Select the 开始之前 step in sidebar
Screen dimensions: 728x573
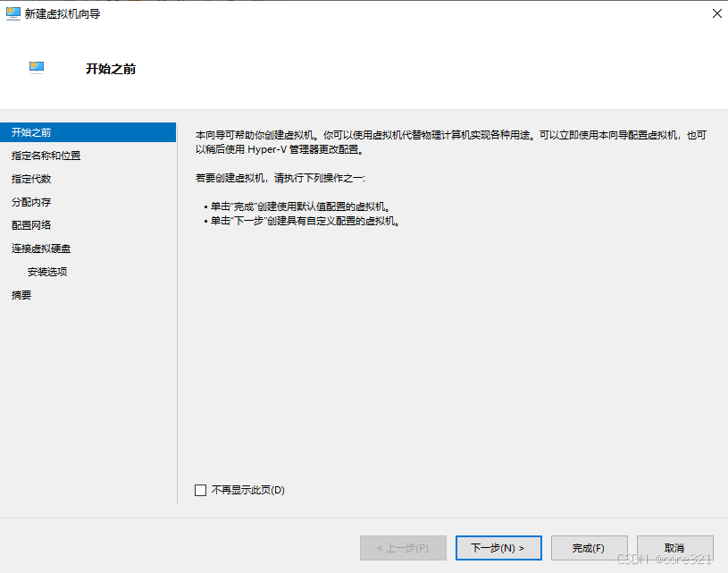pyautogui.click(x=88, y=132)
